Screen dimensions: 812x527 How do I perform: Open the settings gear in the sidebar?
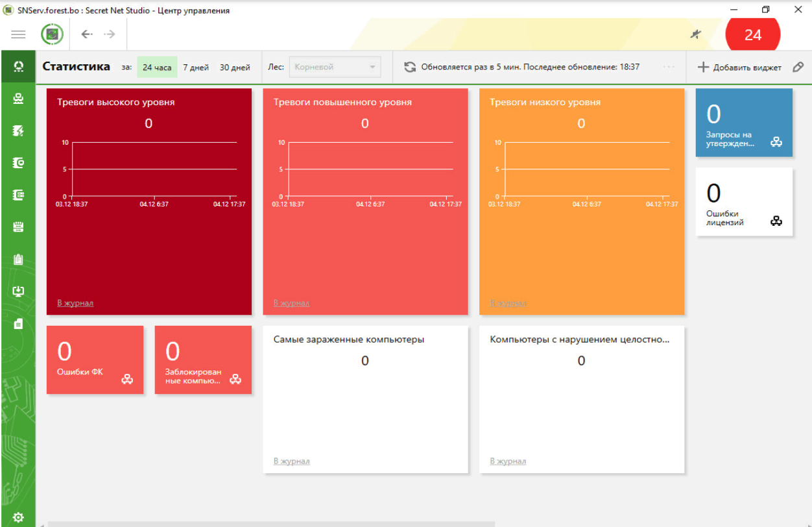pyautogui.click(x=18, y=517)
